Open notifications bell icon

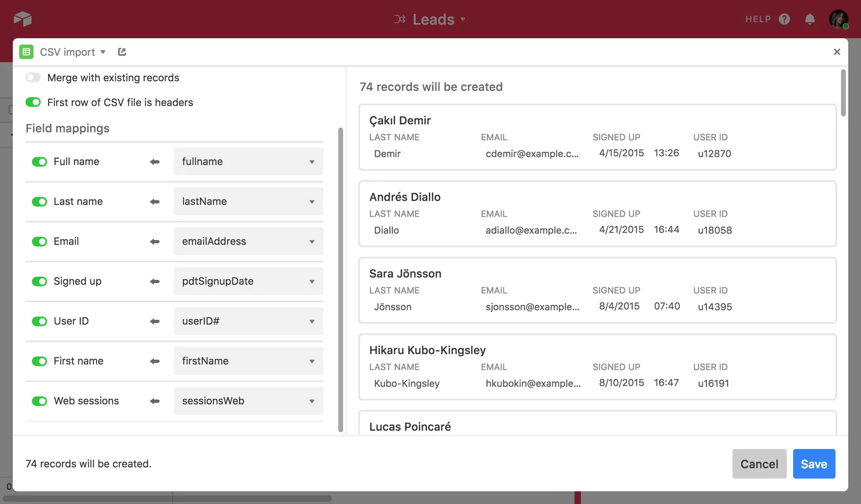tap(809, 19)
